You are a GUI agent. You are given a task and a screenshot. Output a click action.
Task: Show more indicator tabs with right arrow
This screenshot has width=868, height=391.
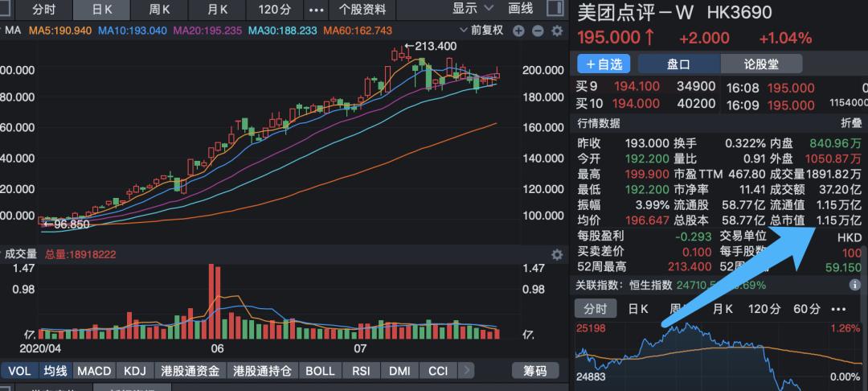(x=467, y=371)
